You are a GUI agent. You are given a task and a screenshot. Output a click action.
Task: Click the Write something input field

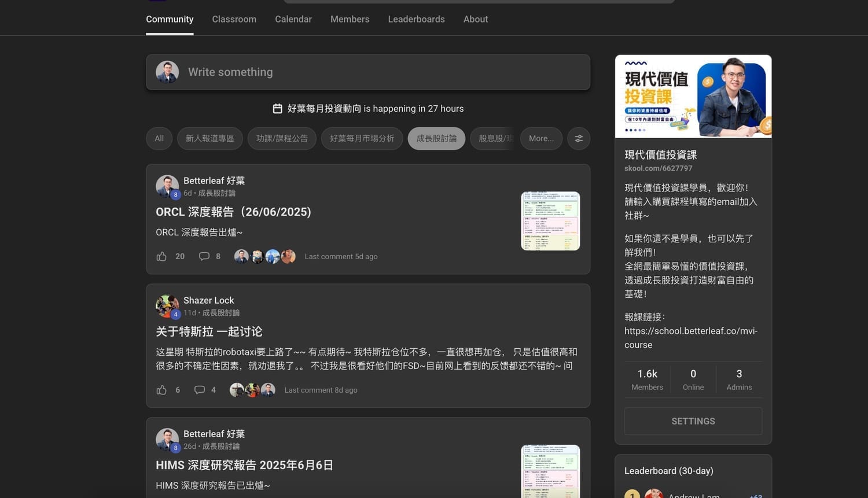(x=368, y=72)
